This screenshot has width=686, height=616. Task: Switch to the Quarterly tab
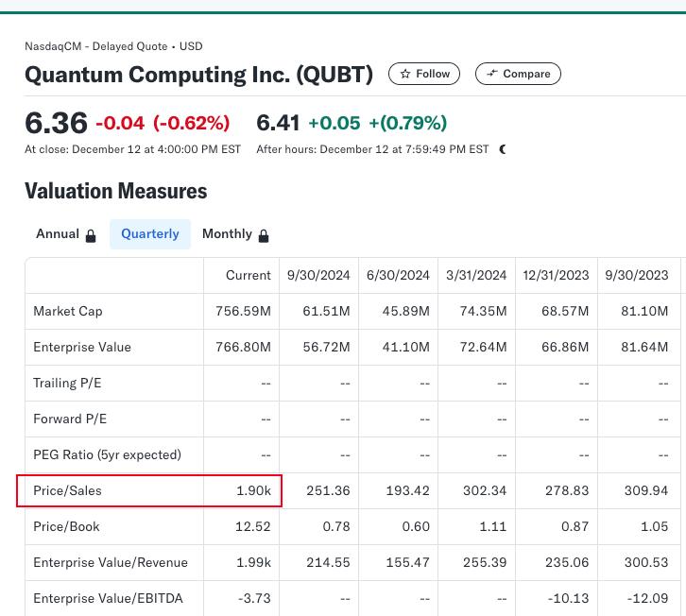(x=150, y=234)
